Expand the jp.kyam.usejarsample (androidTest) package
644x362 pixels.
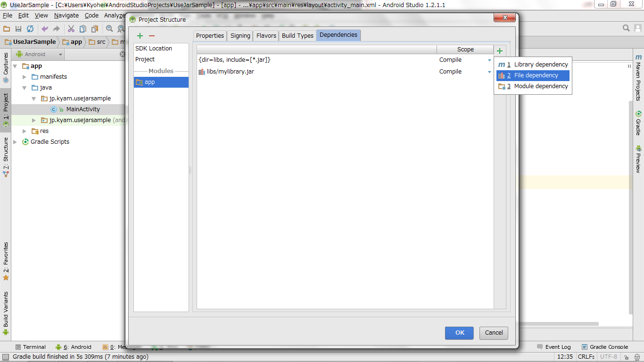34,120
